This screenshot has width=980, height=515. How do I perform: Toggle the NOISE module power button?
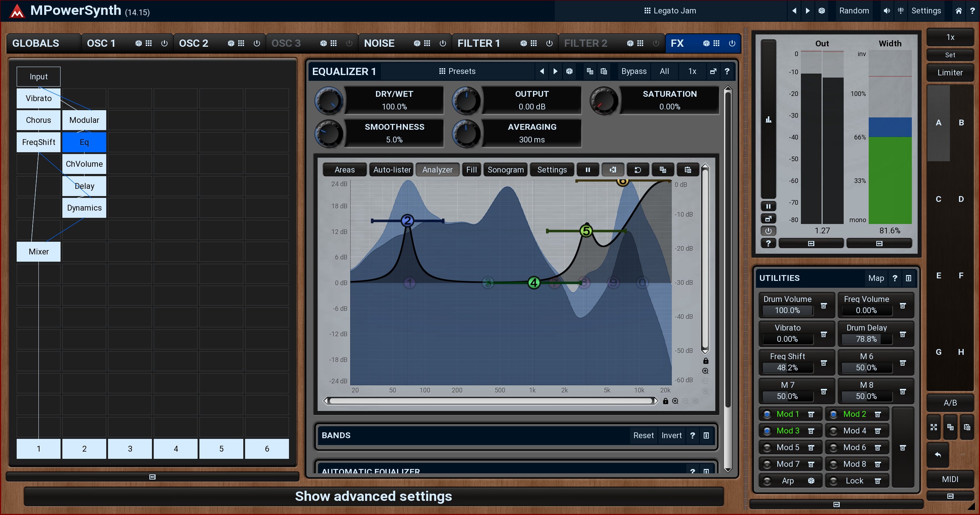tap(442, 43)
